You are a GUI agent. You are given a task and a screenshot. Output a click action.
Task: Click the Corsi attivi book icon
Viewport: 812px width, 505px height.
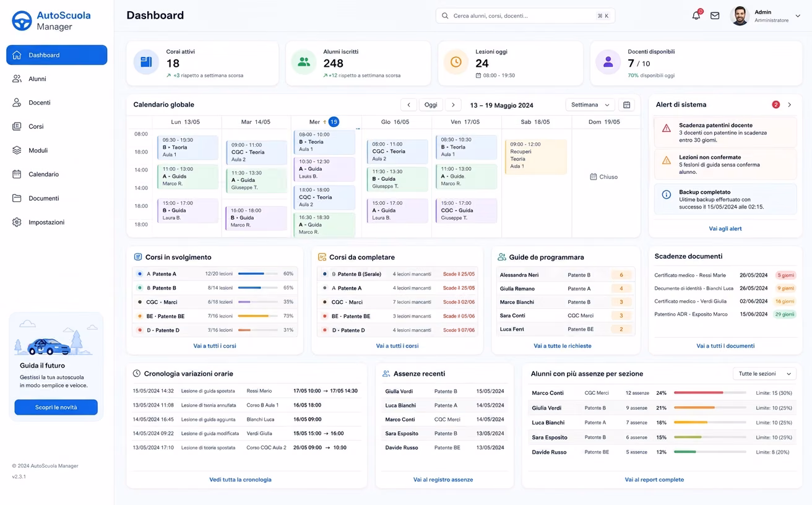click(x=146, y=62)
